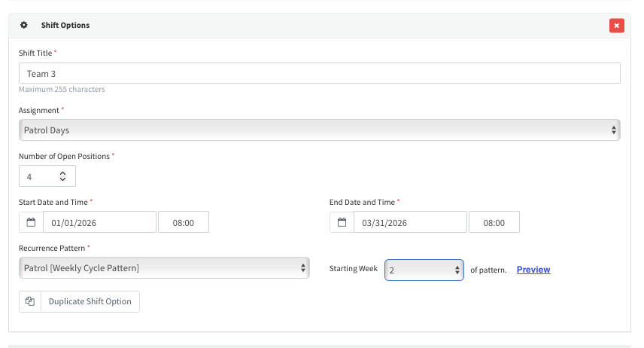Click the start time field 08:00
Image resolution: width=644 pixels, height=348 pixels.
[x=184, y=222]
